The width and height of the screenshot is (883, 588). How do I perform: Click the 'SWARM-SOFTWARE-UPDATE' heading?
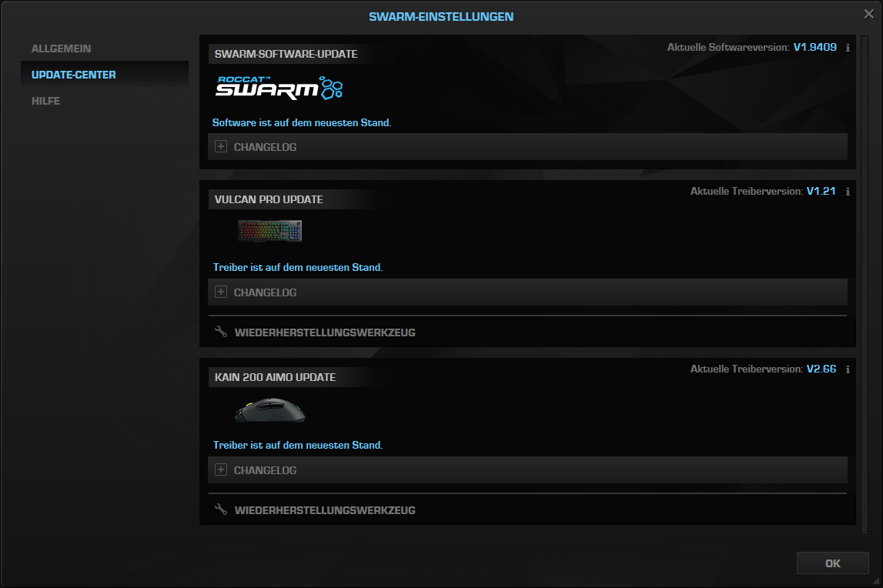(x=286, y=54)
